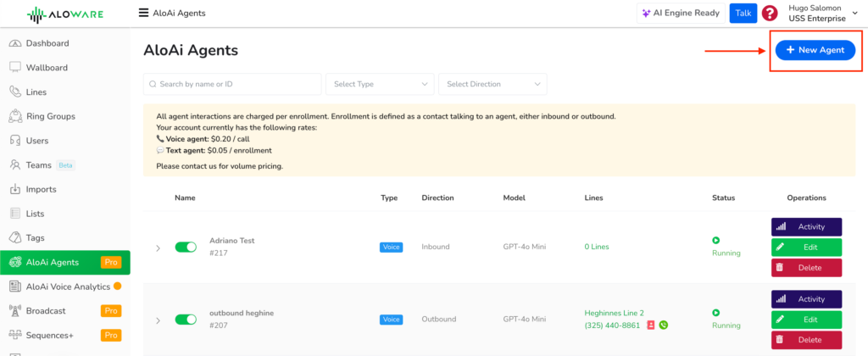
Task: Click the red help question mark icon
Action: 770,14
